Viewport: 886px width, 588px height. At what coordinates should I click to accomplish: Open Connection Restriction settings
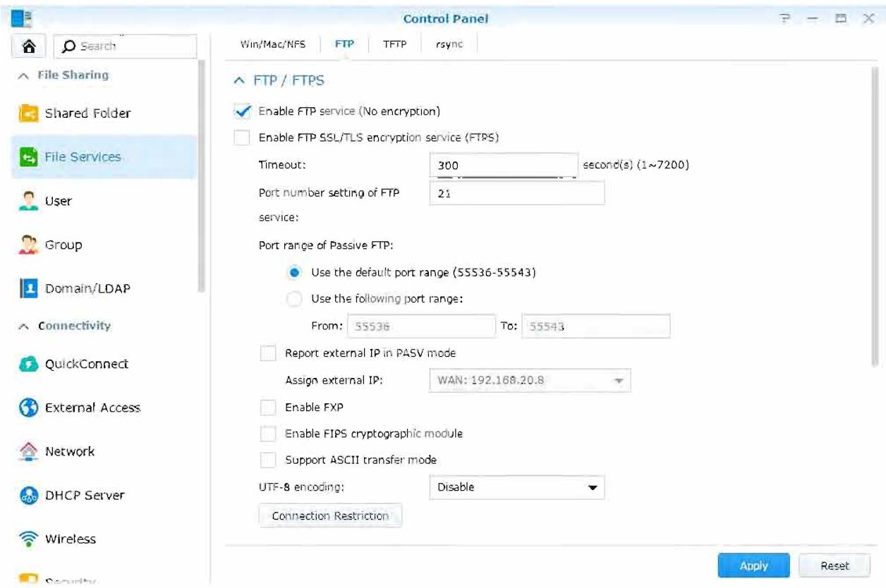click(x=331, y=516)
